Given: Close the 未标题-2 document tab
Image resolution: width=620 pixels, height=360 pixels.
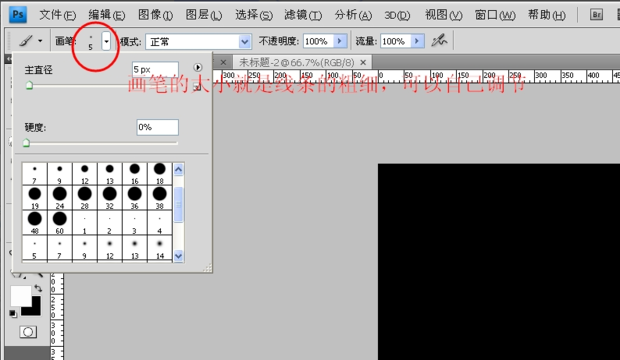Looking at the screenshot, I should 363,62.
